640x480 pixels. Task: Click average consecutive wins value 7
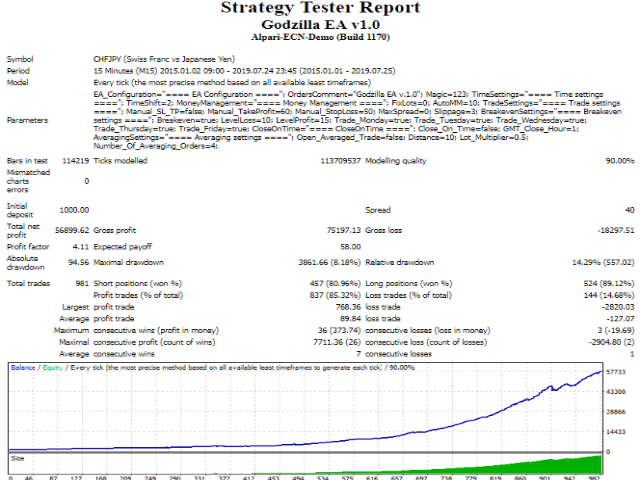tap(358, 354)
